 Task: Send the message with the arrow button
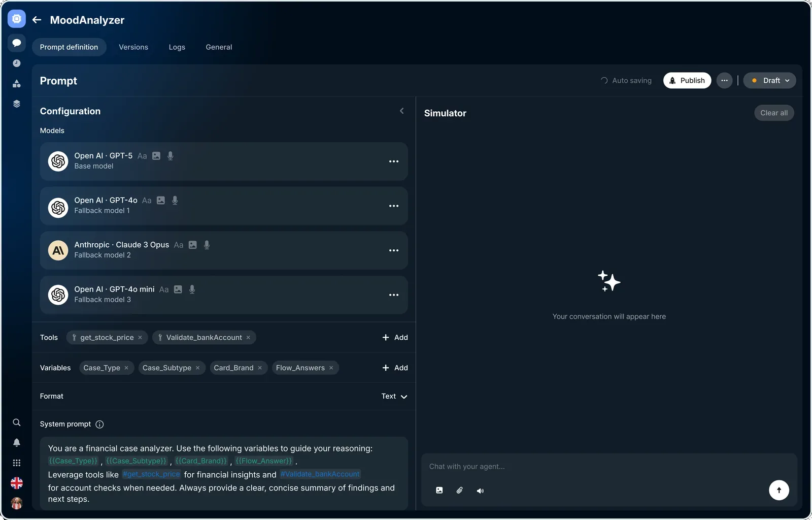point(779,490)
